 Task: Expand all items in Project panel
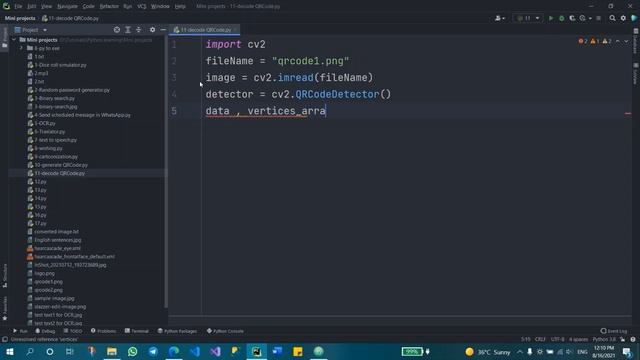point(128,30)
